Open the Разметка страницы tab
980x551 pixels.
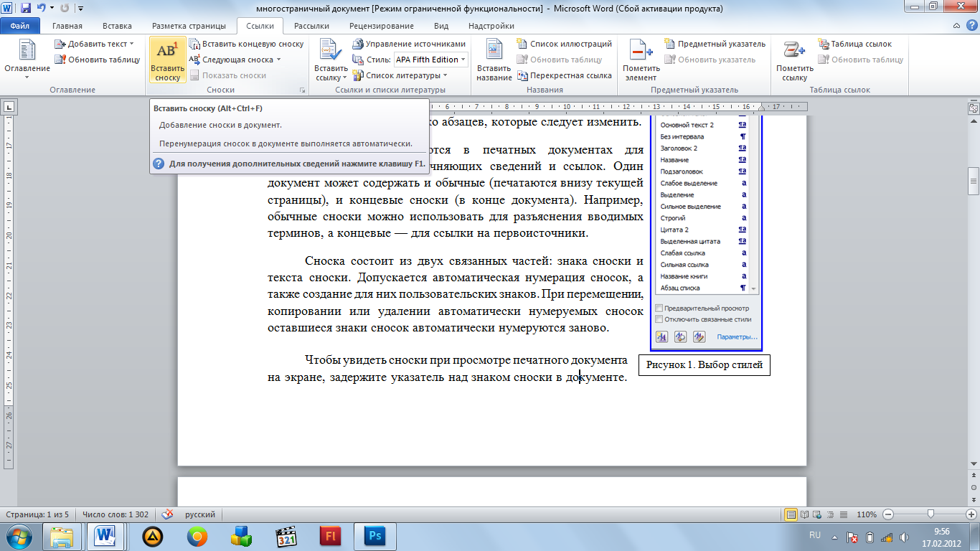(187, 26)
